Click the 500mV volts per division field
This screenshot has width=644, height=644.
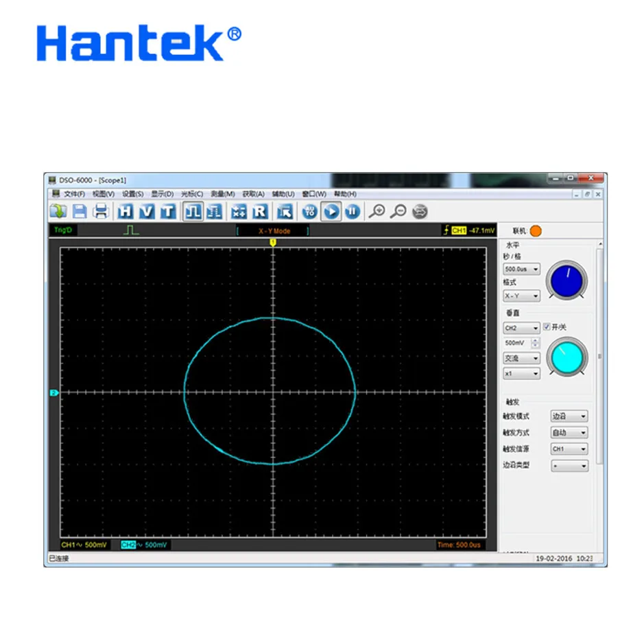(517, 343)
